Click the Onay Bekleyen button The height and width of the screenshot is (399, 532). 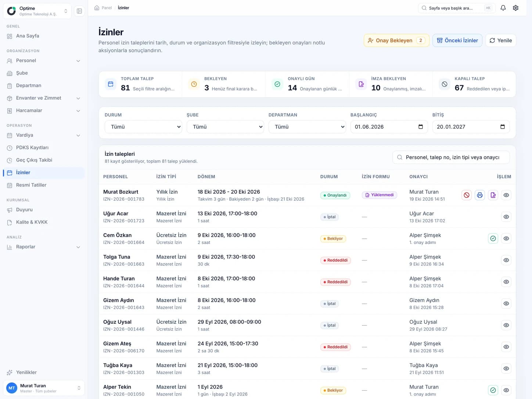(x=396, y=40)
